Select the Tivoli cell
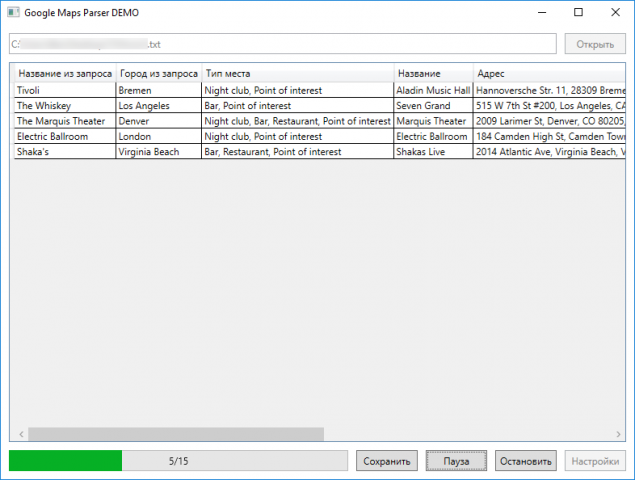 (x=65, y=90)
